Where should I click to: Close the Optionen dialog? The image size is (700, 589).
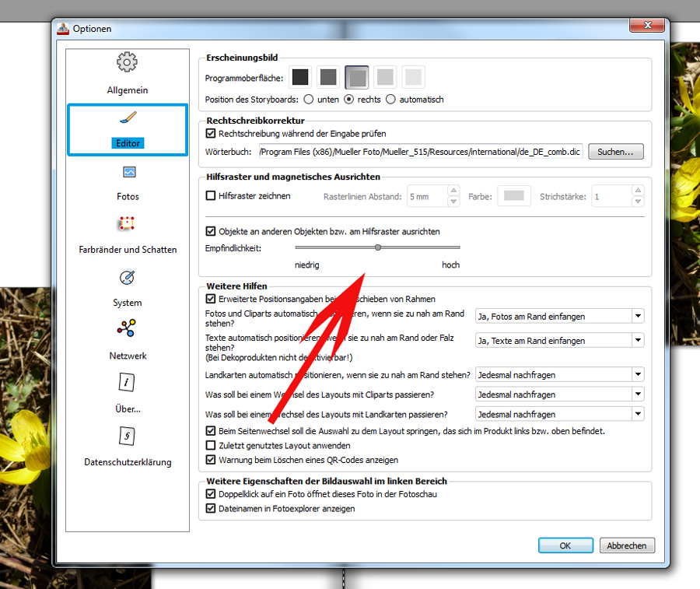[x=647, y=26]
